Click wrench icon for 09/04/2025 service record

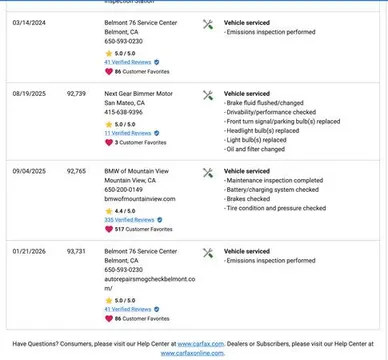[208, 173]
